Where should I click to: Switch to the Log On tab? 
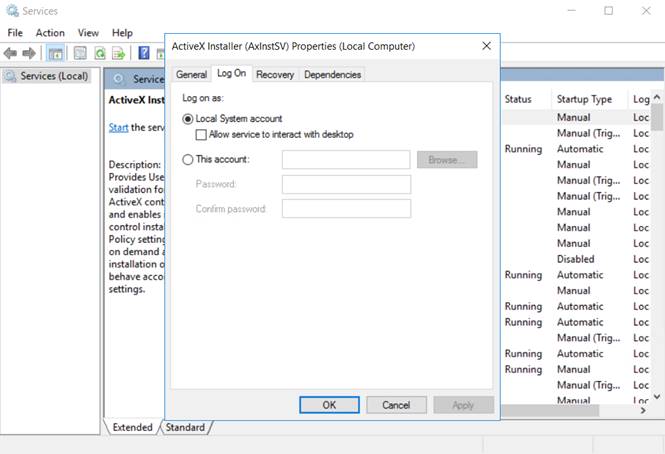pos(232,73)
